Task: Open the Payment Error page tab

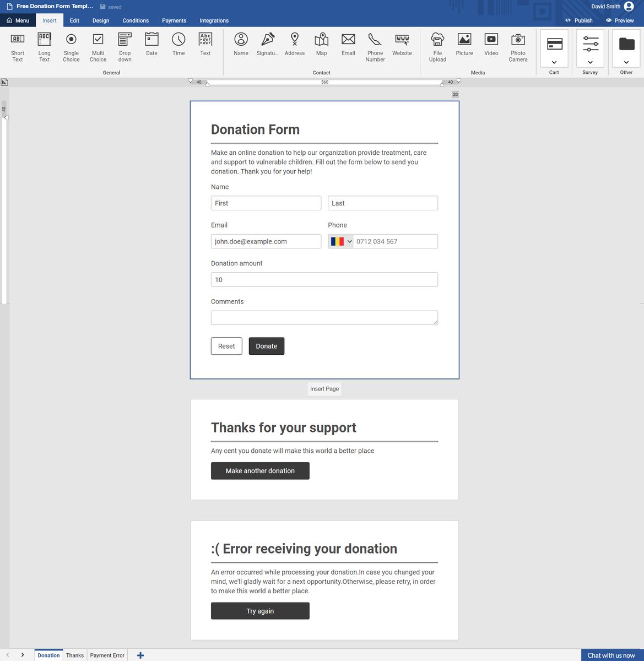Action: tap(107, 655)
